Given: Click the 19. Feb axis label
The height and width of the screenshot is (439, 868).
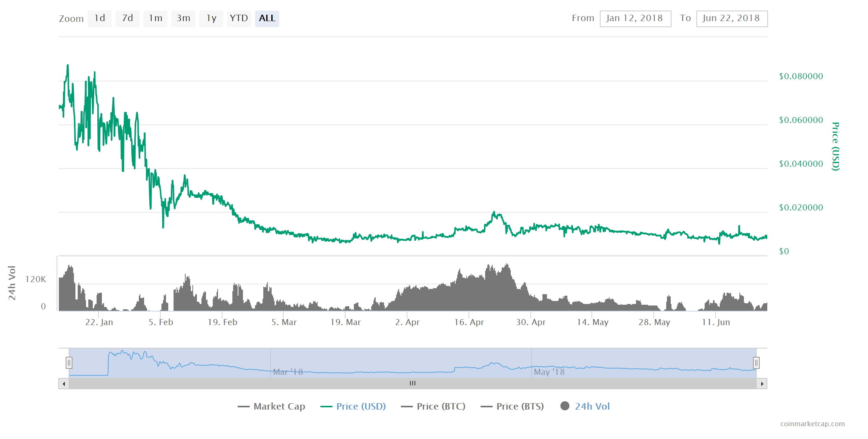Looking at the screenshot, I should point(223,322).
